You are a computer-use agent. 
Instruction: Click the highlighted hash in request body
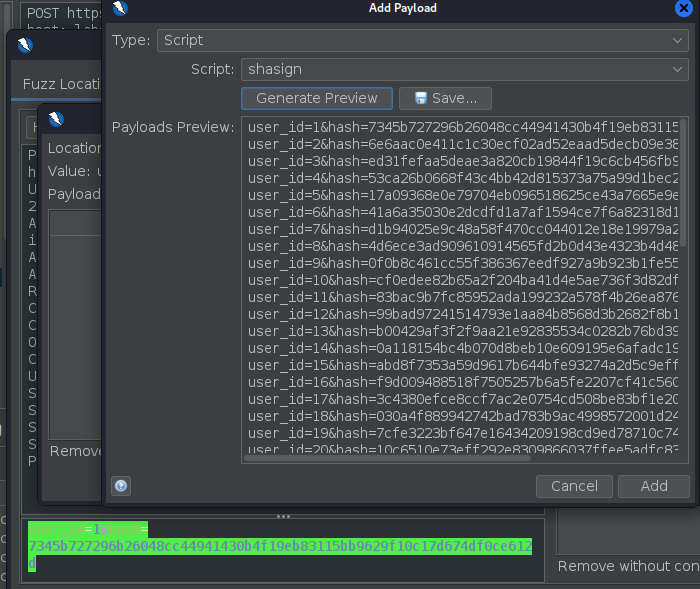[x=280, y=546]
